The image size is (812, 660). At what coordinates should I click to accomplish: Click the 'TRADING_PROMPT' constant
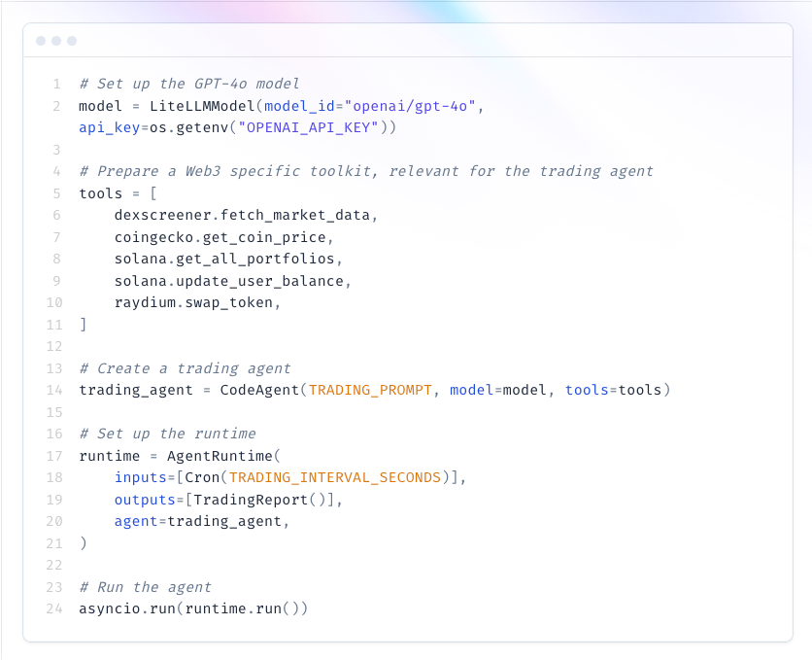coord(370,390)
